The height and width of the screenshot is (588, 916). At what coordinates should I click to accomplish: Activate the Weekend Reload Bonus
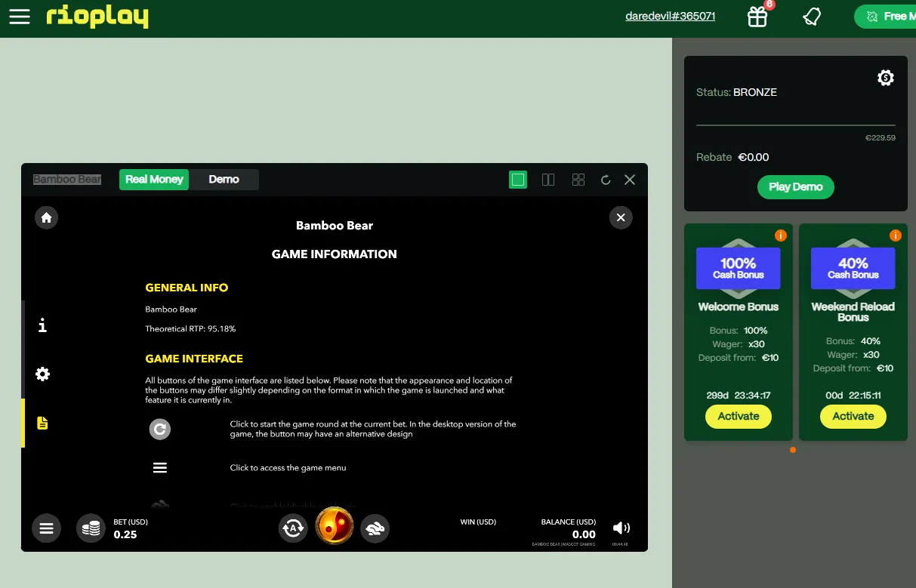(853, 417)
